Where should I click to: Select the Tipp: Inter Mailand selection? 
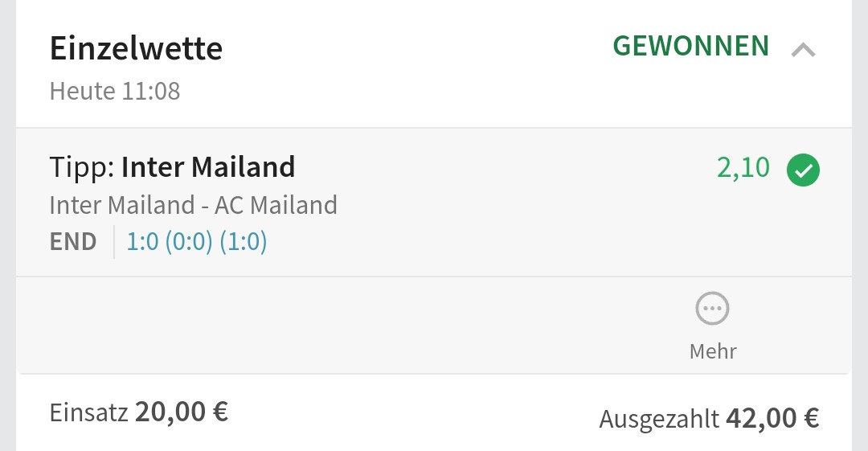point(172,167)
